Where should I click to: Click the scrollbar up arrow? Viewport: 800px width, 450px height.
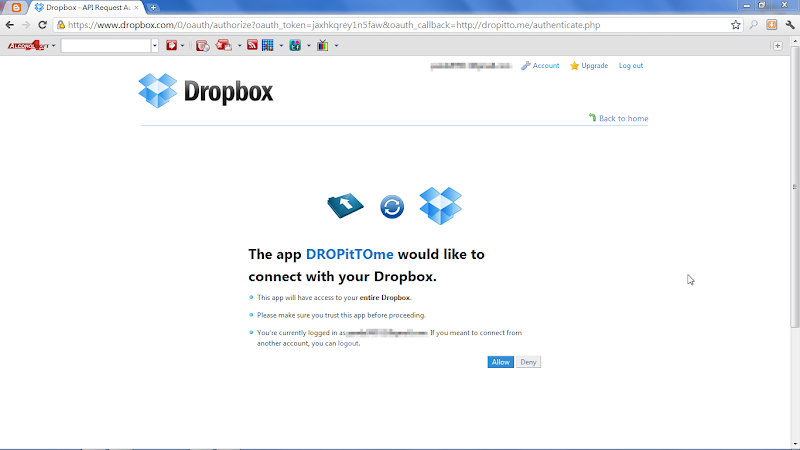795,42
